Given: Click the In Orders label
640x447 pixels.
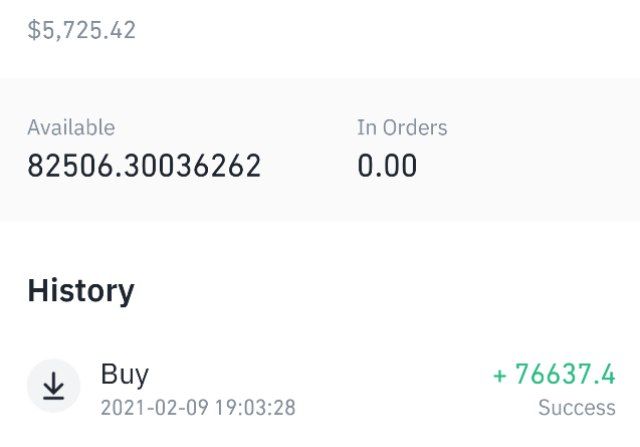Looking at the screenshot, I should pos(402,127).
